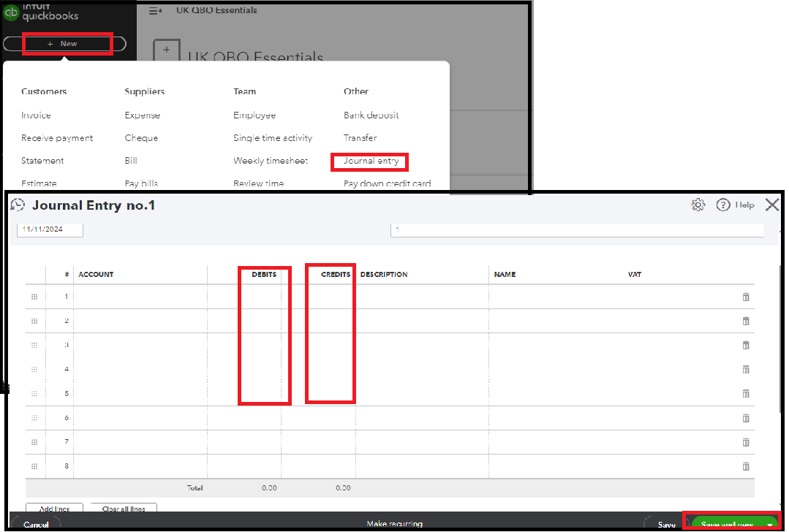Click the Add lines button
Viewport: 789px width, 532px height.
54,509
